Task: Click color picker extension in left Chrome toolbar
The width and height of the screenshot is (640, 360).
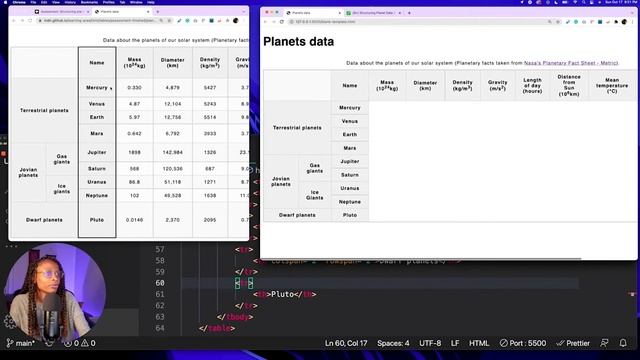Action: [x=179, y=20]
